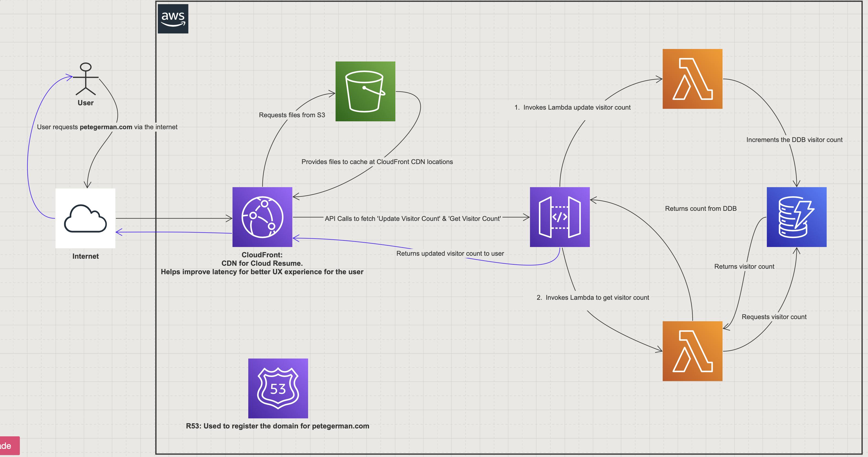Select the 'Requests files from S3' label

pos(292,115)
